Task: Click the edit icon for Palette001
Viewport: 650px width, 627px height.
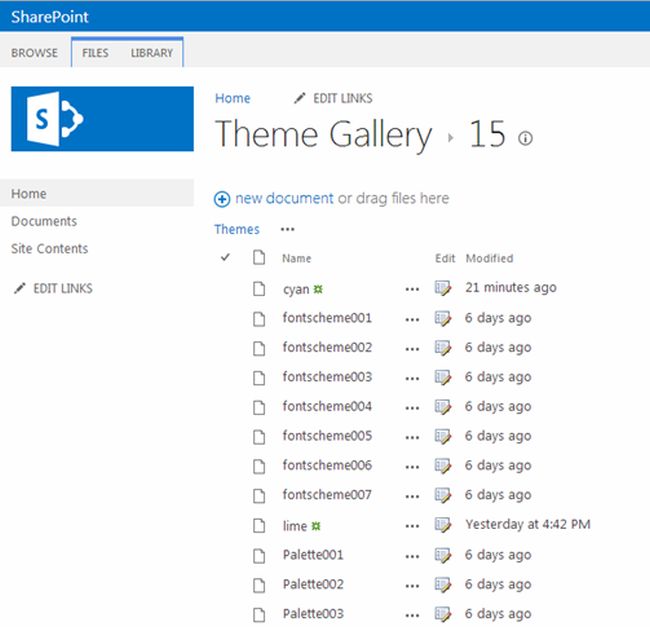Action: click(443, 555)
